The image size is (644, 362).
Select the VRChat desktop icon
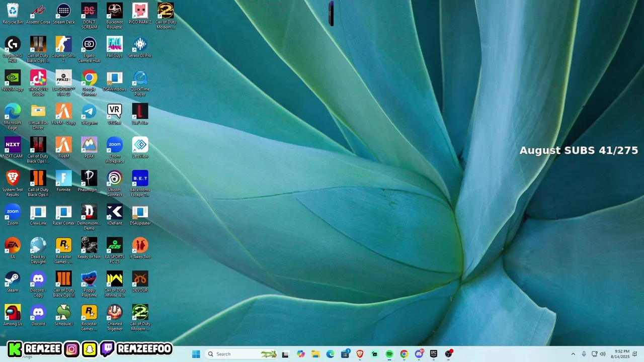point(114,115)
